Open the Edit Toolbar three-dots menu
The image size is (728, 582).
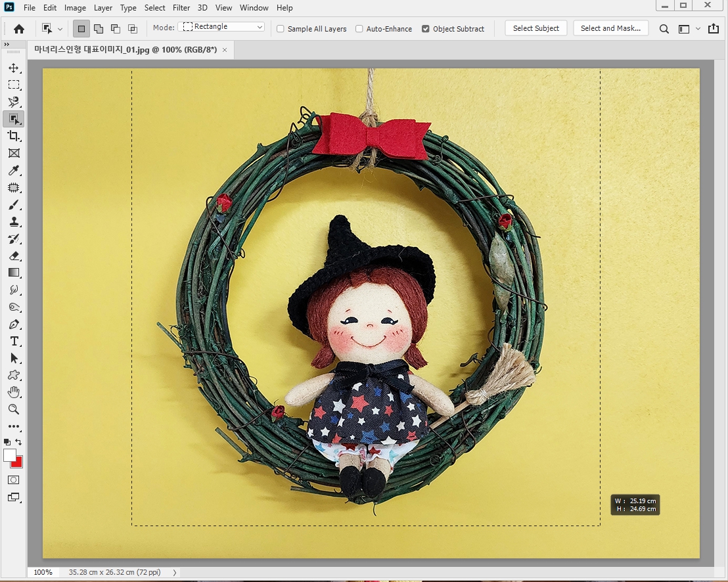[13, 426]
